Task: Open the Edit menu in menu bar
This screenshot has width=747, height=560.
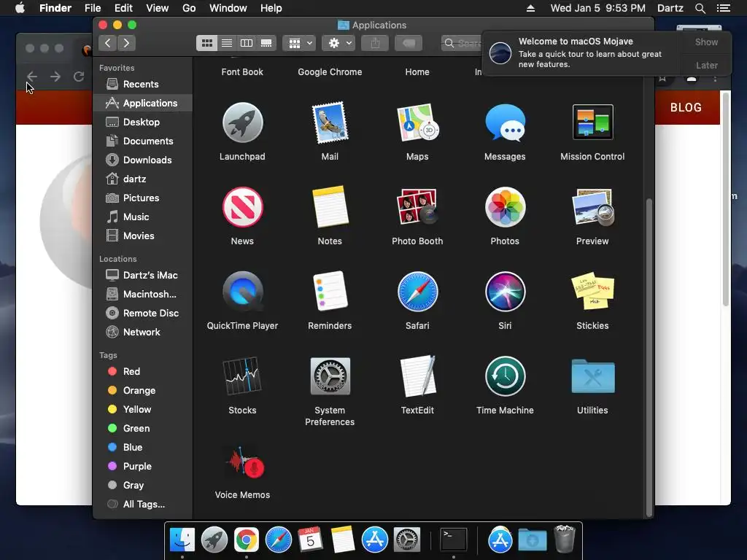Action: (123, 8)
